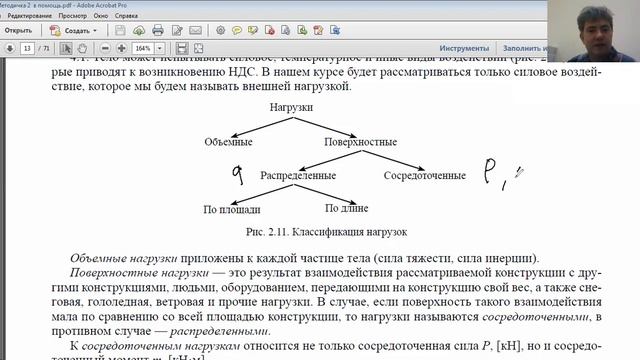
Task: Click the upload to cloud icon
Action: pyautogui.click(x=139, y=31)
